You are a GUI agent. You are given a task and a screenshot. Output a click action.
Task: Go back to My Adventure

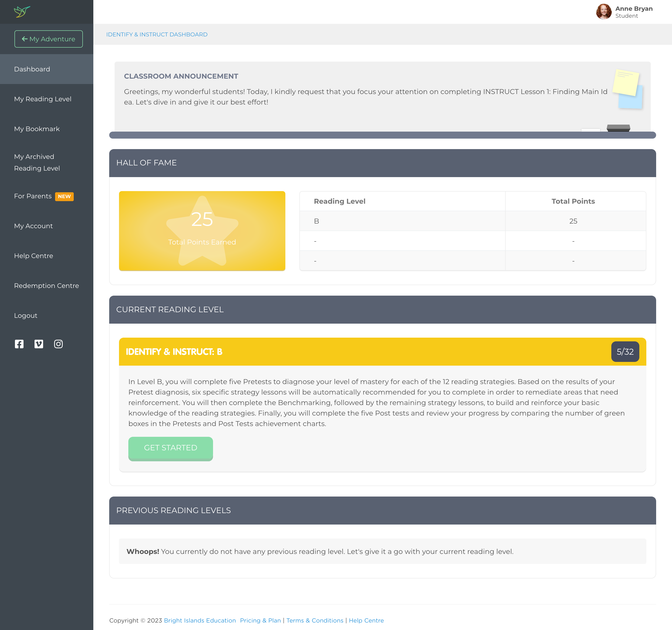pyautogui.click(x=49, y=39)
